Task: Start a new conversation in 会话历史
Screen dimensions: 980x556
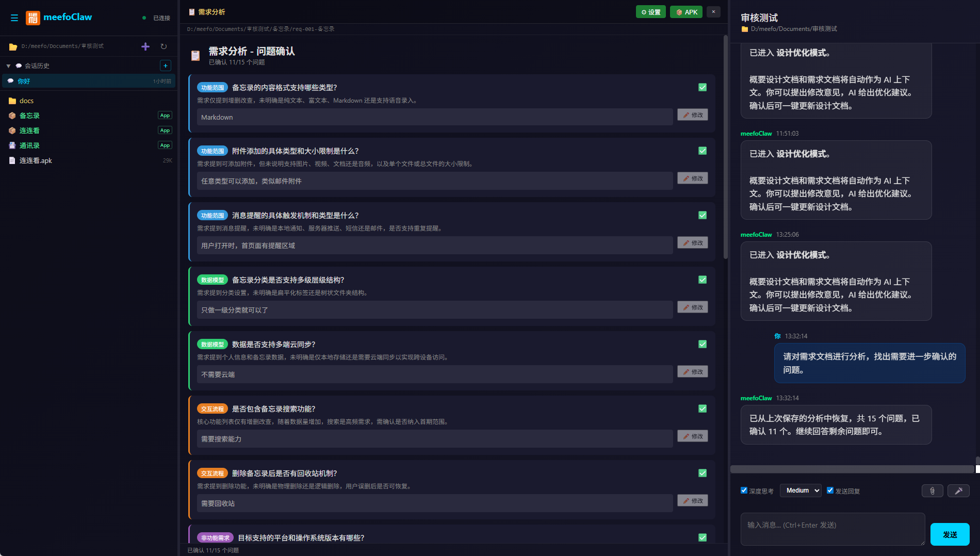Action: coord(166,66)
